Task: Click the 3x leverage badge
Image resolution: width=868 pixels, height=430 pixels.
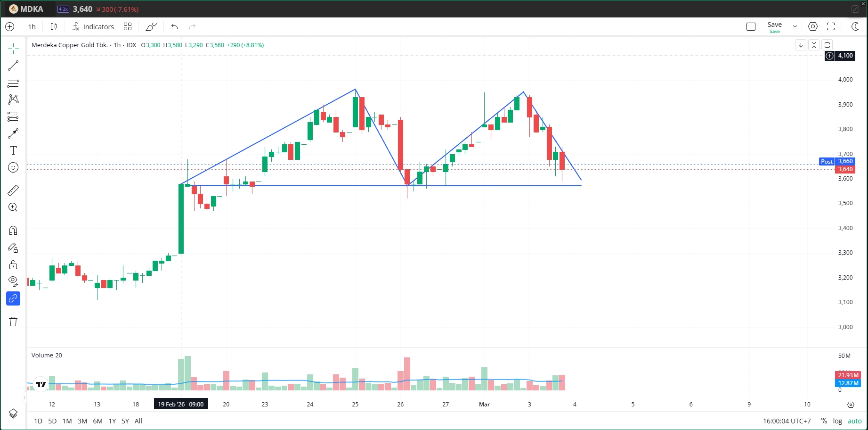Action: [63, 9]
